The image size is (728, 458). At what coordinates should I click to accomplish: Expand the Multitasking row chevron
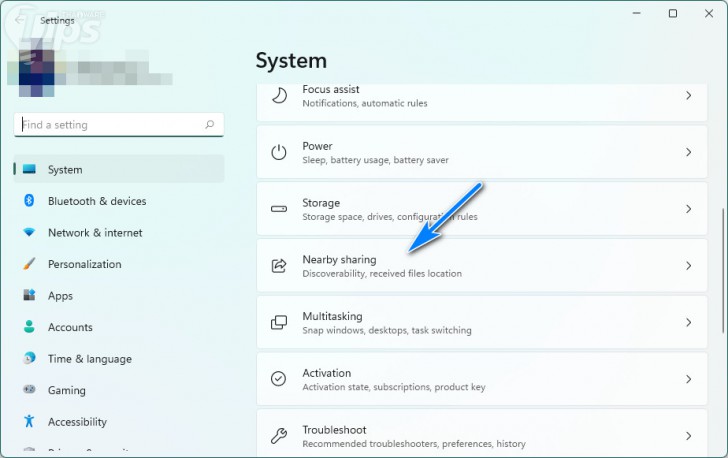click(x=689, y=322)
